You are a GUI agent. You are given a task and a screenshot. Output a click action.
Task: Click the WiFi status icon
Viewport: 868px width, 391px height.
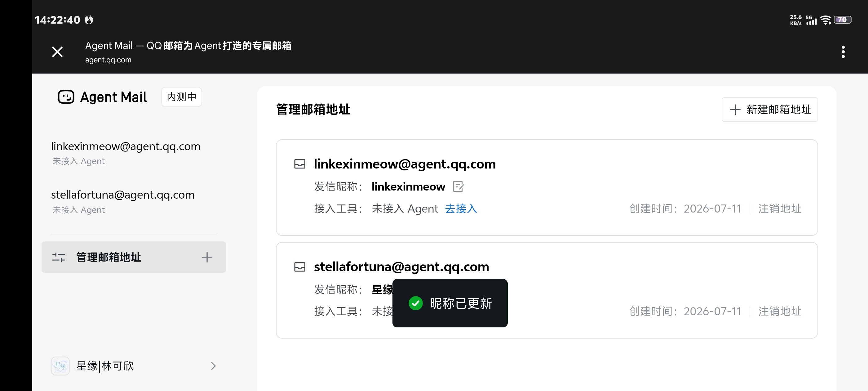pyautogui.click(x=825, y=20)
